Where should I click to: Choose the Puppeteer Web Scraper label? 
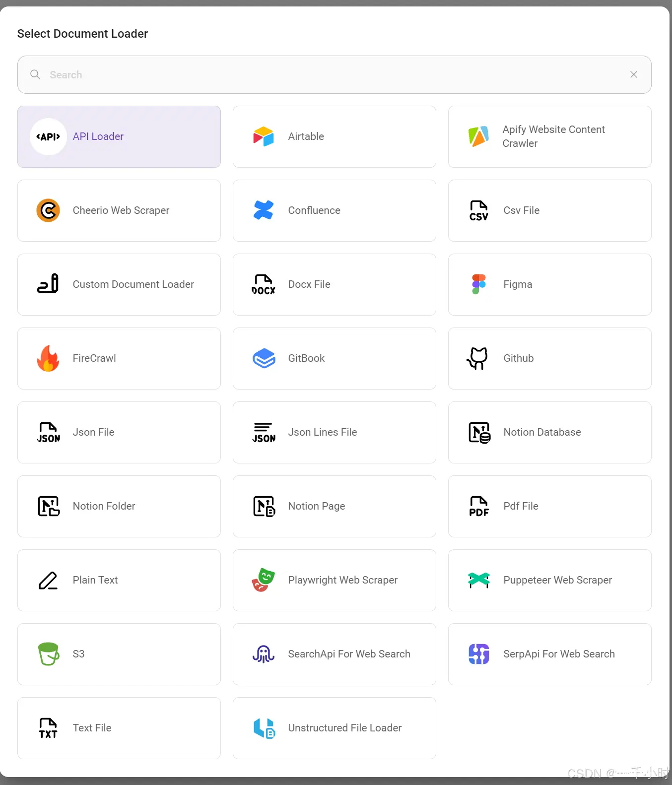coord(558,580)
